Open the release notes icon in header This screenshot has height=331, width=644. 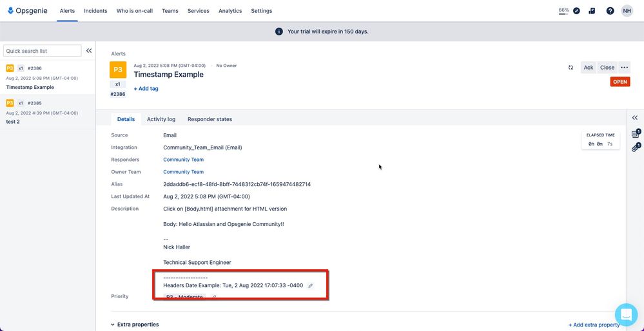pyautogui.click(x=592, y=11)
